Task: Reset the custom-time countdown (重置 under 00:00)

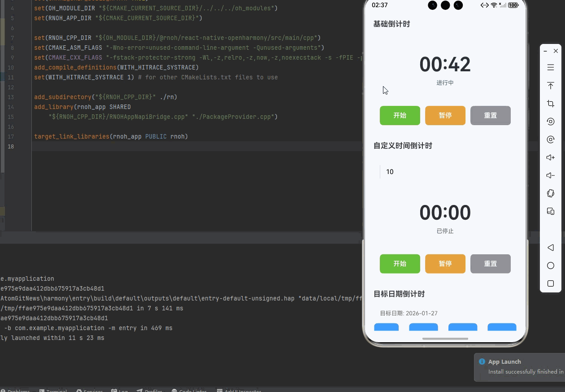Action: tap(491, 264)
